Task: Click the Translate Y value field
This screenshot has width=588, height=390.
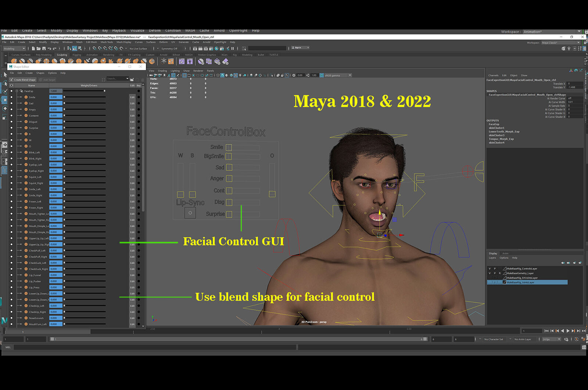Action: click(x=574, y=87)
